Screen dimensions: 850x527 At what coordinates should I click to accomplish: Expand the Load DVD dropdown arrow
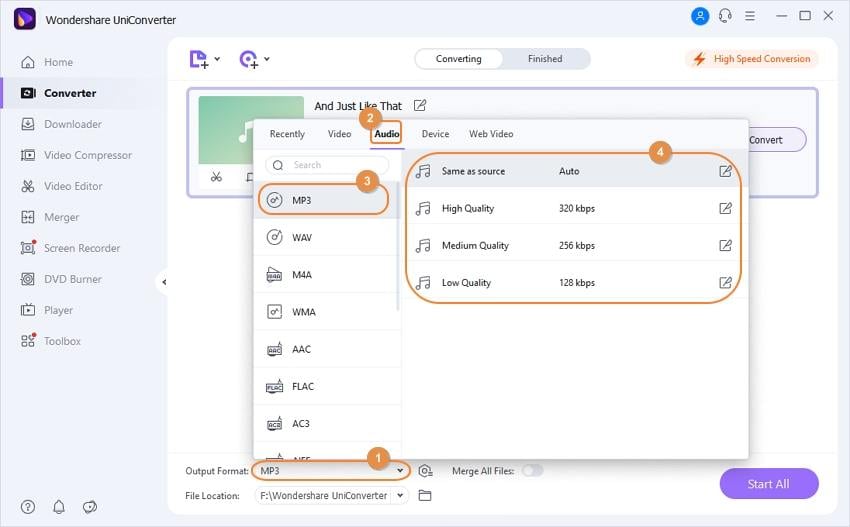click(x=267, y=59)
